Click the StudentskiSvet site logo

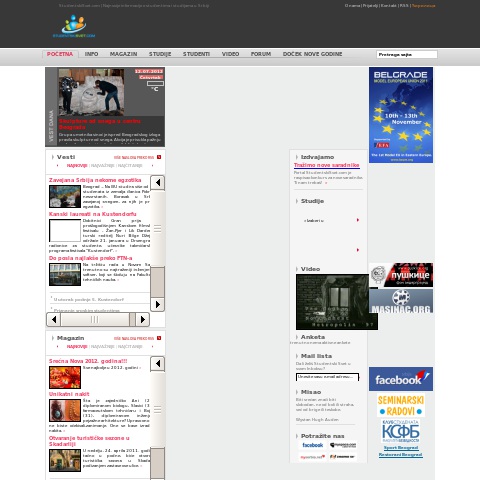(x=74, y=26)
